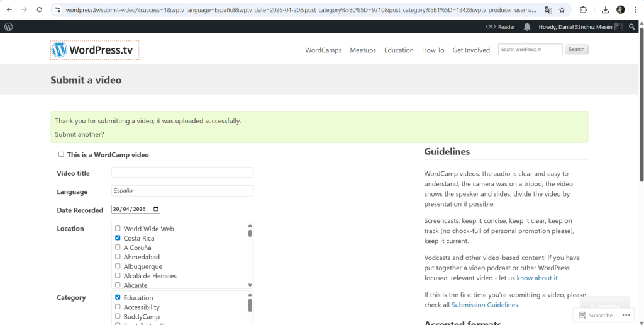The height and width of the screenshot is (325, 644).
Task: Click the WordPress.tv site logo
Action: tap(94, 50)
